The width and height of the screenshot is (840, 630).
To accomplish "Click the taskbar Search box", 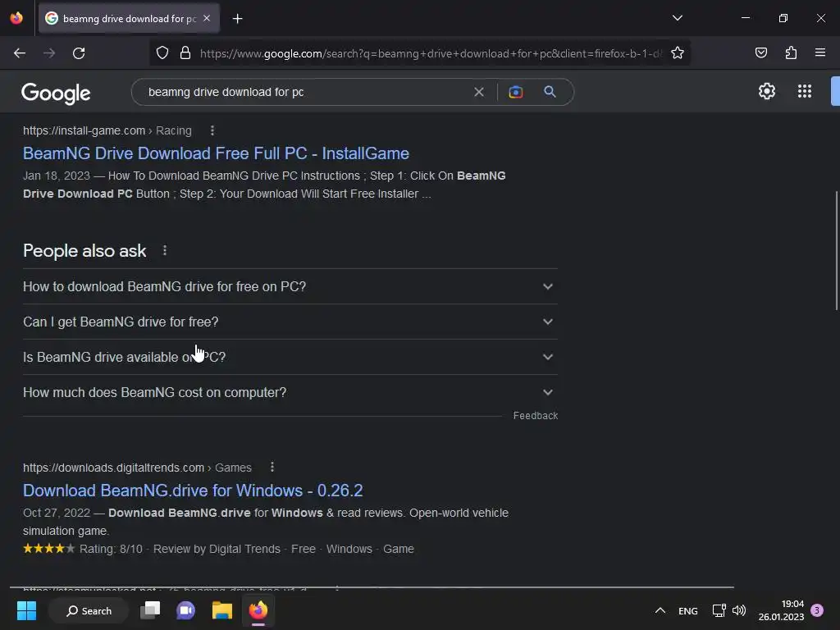I will [89, 610].
